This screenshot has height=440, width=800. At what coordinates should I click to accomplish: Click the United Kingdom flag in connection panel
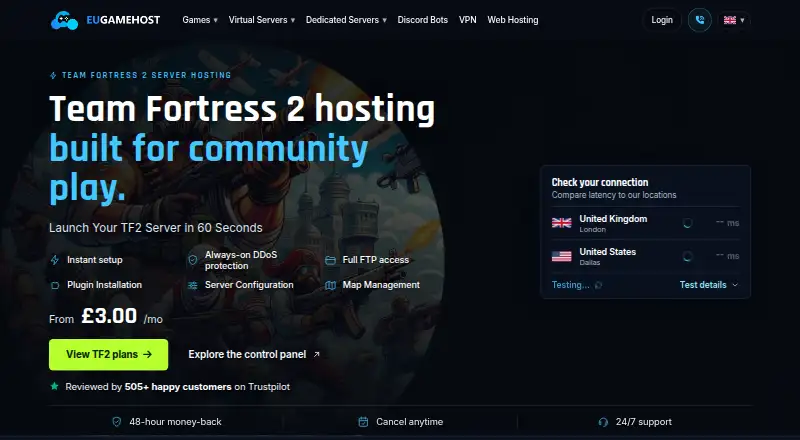click(x=562, y=223)
